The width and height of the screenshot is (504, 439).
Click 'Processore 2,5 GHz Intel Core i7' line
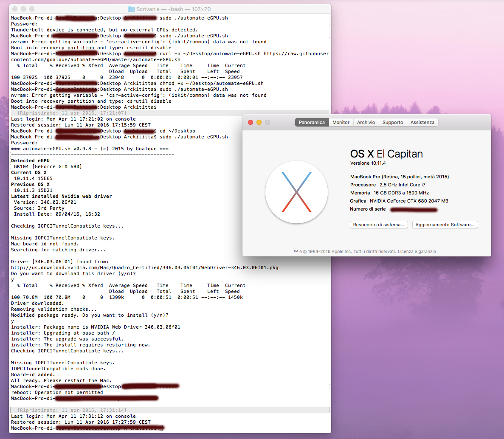[388, 185]
